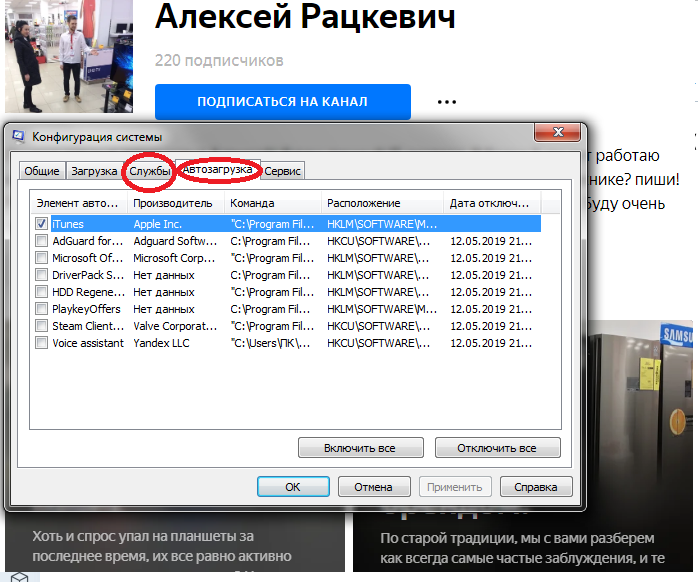This screenshot has width=698, height=582.
Task: Open the Загрузка tab
Action: (94, 171)
